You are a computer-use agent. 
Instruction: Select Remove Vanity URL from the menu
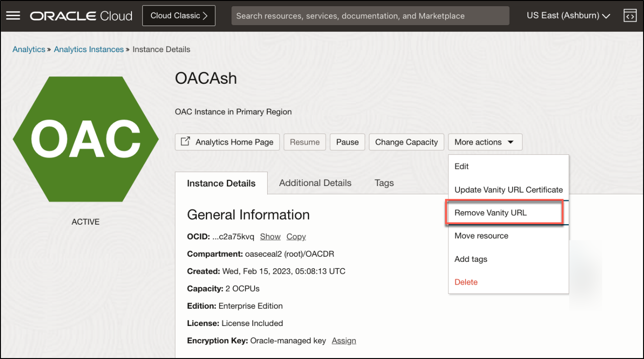pos(491,213)
